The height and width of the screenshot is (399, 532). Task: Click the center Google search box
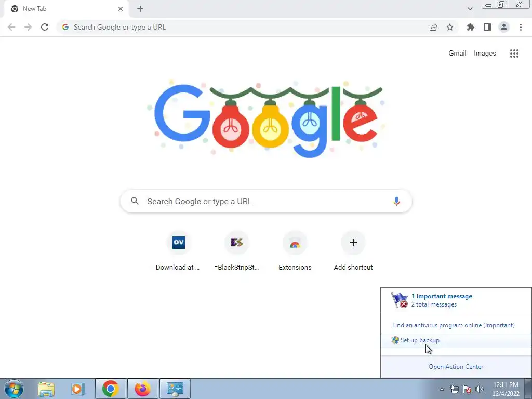[x=266, y=201]
